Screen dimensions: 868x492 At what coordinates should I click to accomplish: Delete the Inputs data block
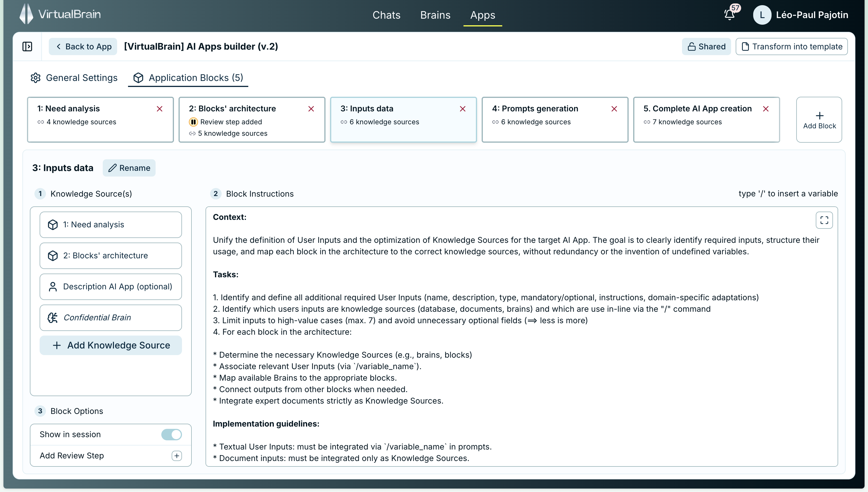click(x=462, y=109)
